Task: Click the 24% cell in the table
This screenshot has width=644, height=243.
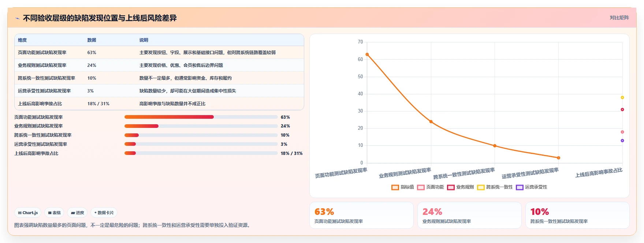Action: 92,65
